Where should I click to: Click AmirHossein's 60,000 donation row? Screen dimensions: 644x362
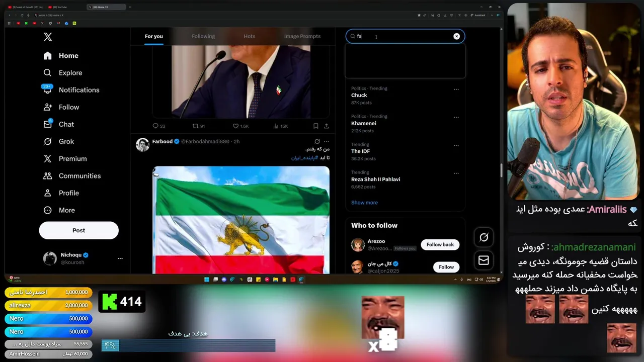49,354
